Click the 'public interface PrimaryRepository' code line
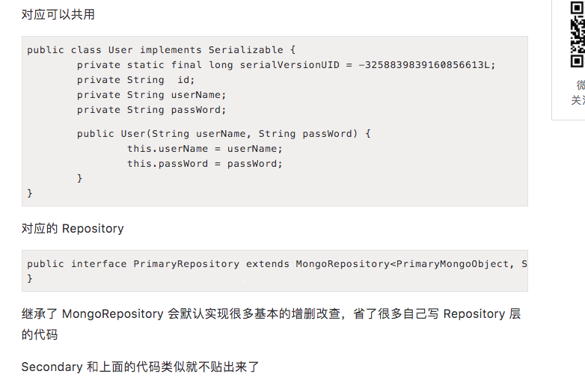585x392 pixels. 277,264
